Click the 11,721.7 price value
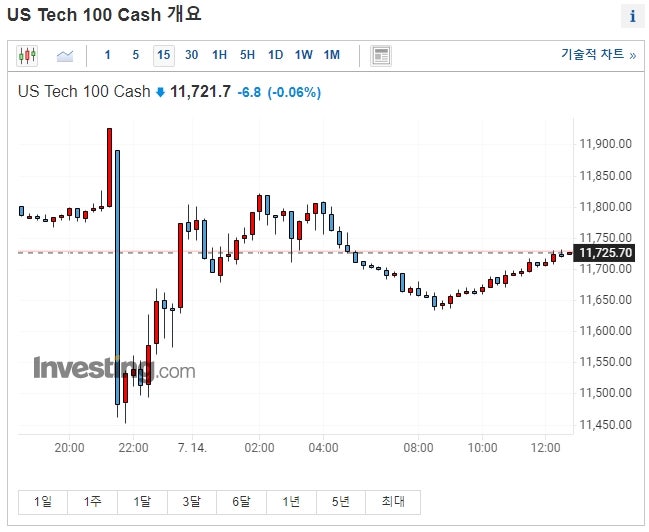Screen dimensions: 649x532 [200, 91]
